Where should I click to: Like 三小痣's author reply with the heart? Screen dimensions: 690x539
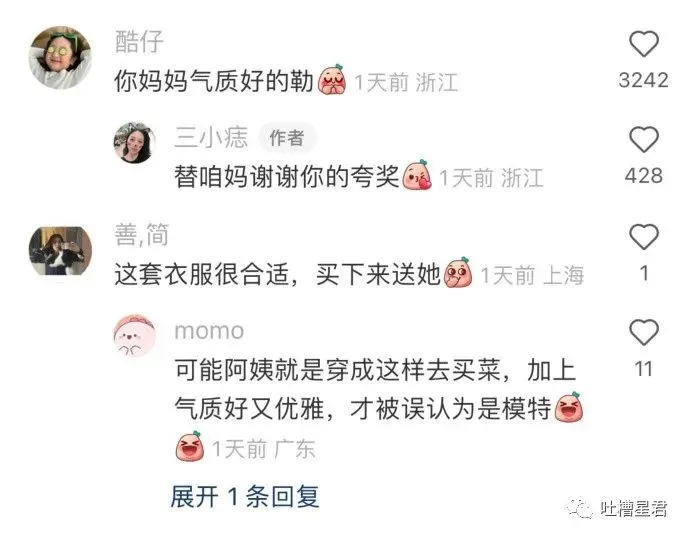point(643,139)
